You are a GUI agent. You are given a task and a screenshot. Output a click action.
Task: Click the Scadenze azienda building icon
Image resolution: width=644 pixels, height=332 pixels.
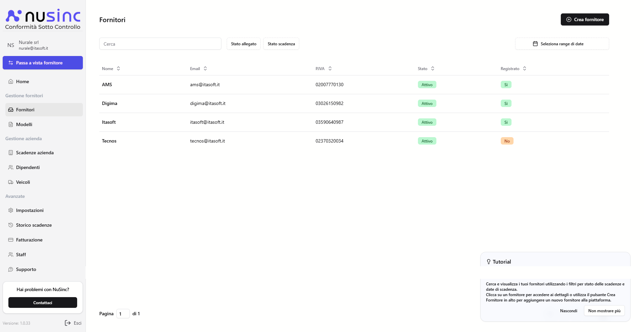(11, 153)
